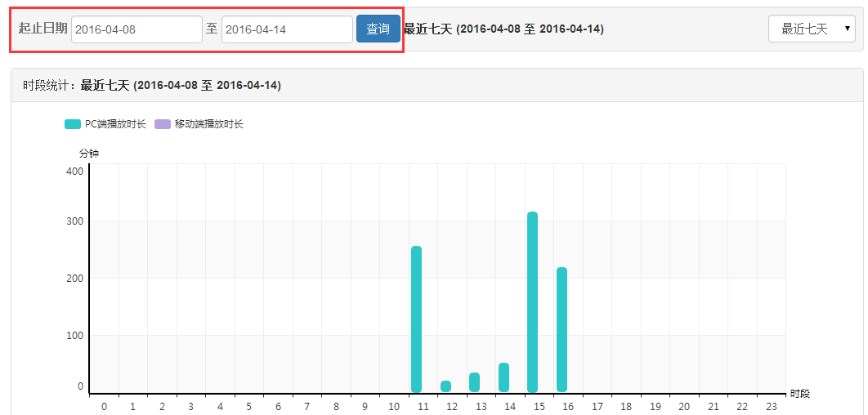Image resolution: width=868 pixels, height=415 pixels.
Task: Click the x-axis label 23
Action: [x=771, y=406]
